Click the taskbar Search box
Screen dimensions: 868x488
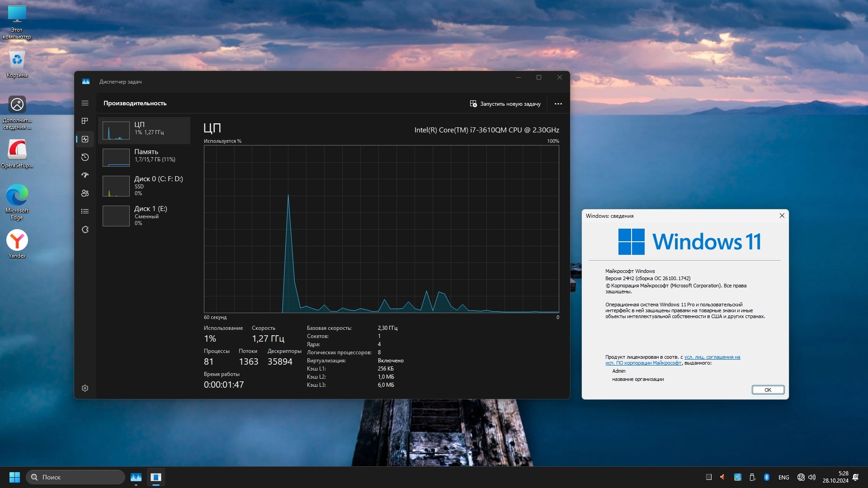pos(75,477)
